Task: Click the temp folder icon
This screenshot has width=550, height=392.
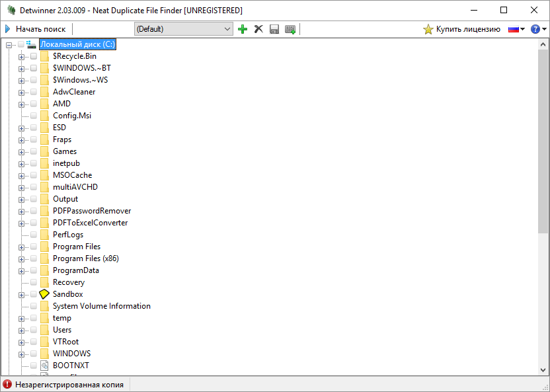Action: click(x=44, y=318)
